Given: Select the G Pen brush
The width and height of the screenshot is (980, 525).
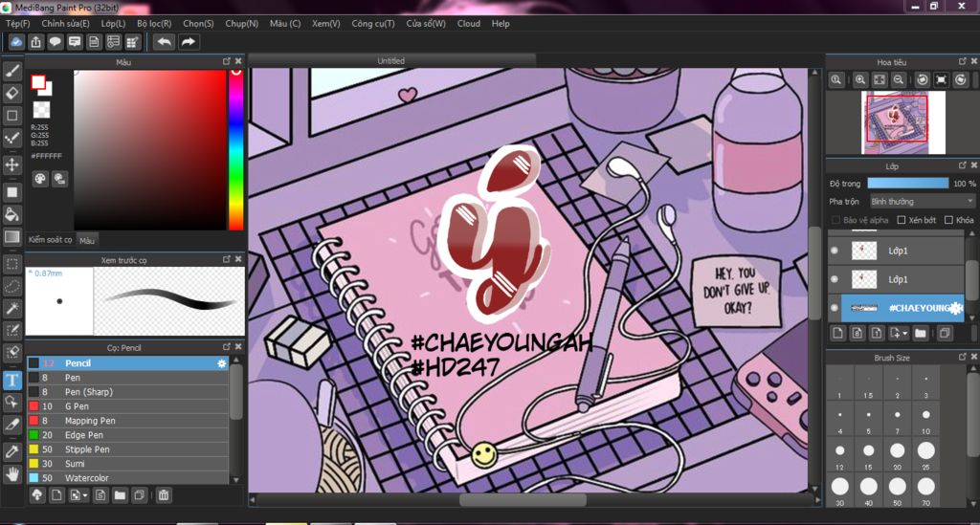Looking at the screenshot, I should tap(128, 406).
